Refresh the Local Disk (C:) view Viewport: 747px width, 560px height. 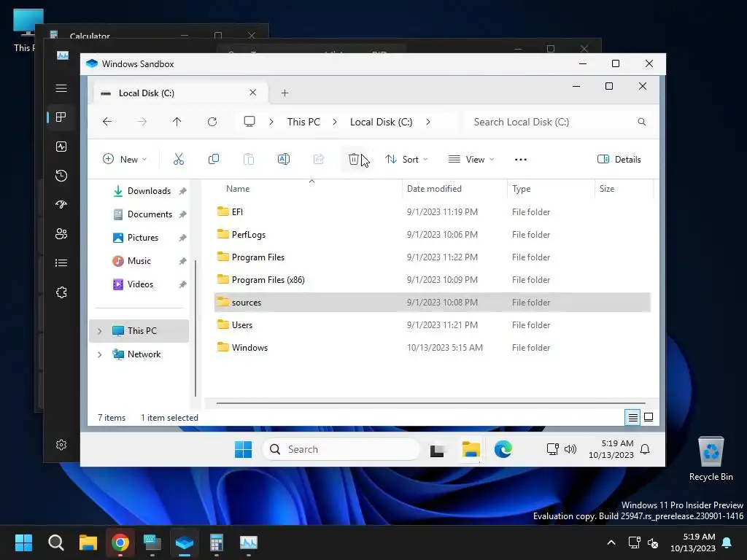tap(212, 122)
